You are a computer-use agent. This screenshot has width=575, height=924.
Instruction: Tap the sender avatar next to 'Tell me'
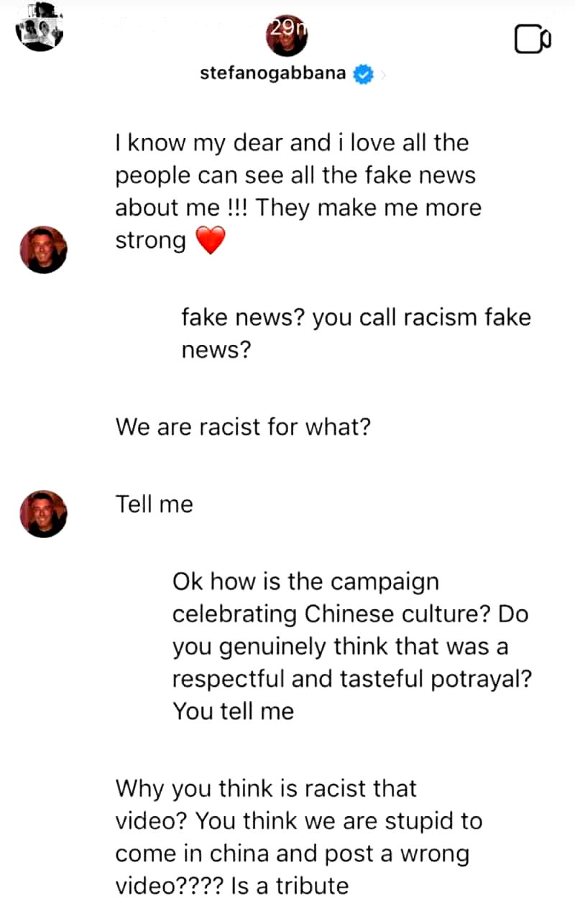pos(43,514)
